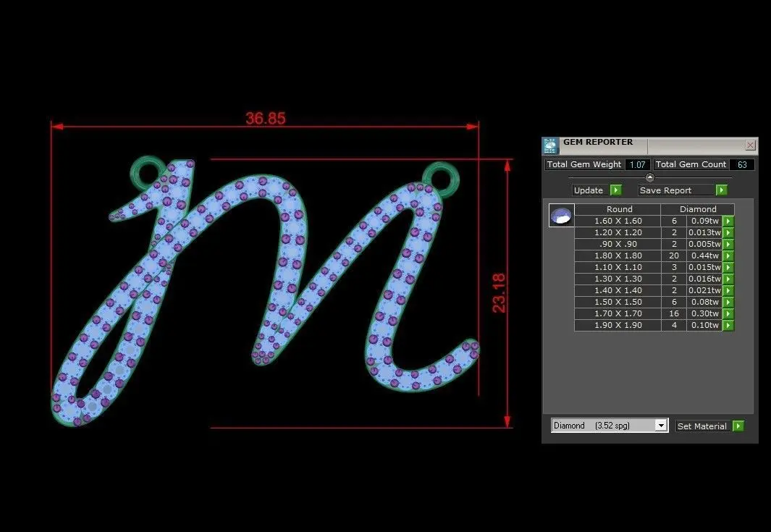Close the Gem Reporter panel
Screen dimensions: 771x532
[x=750, y=145]
